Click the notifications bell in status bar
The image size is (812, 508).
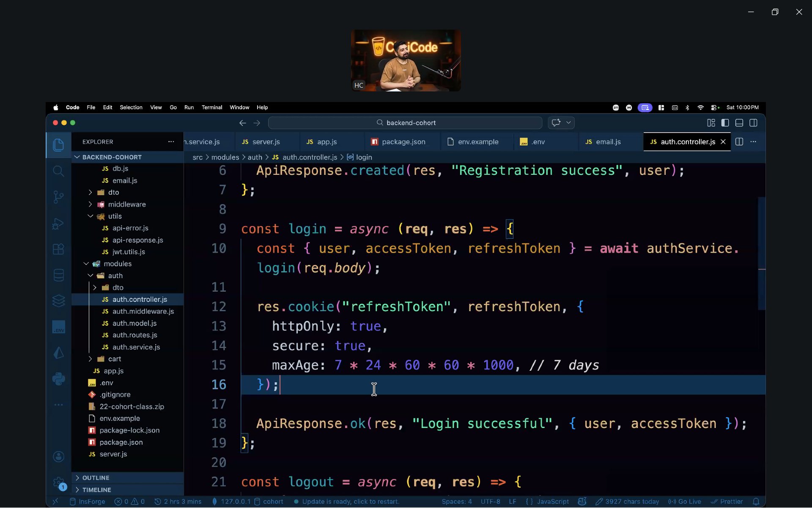[x=756, y=502]
